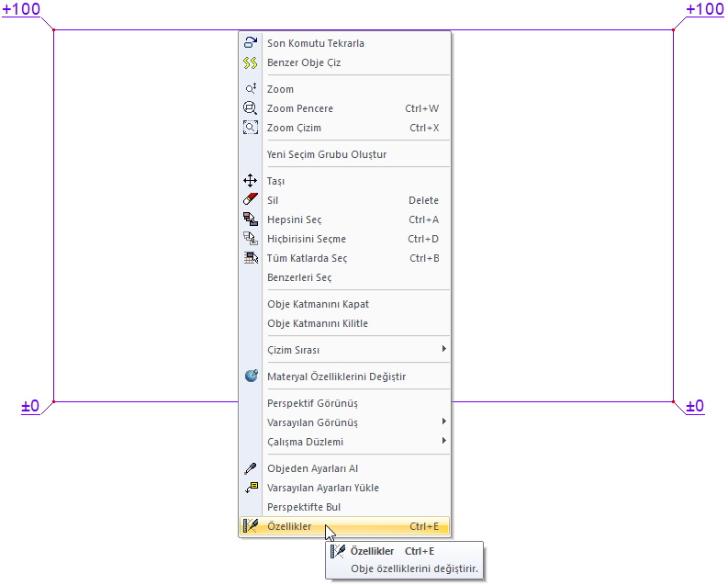
Task: Click the Varsayılan Ayarları Yükle icon
Action: tap(252, 488)
